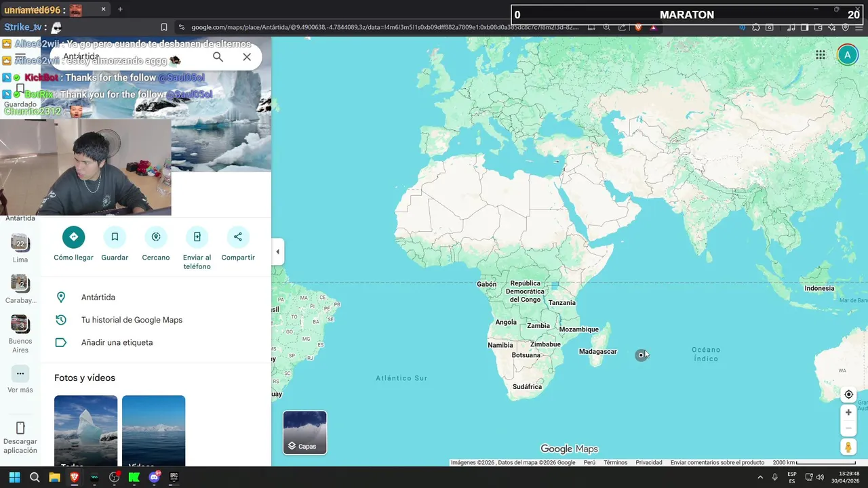Click the Tanzania label on the map
Screen dimensions: 868x488
click(x=561, y=303)
